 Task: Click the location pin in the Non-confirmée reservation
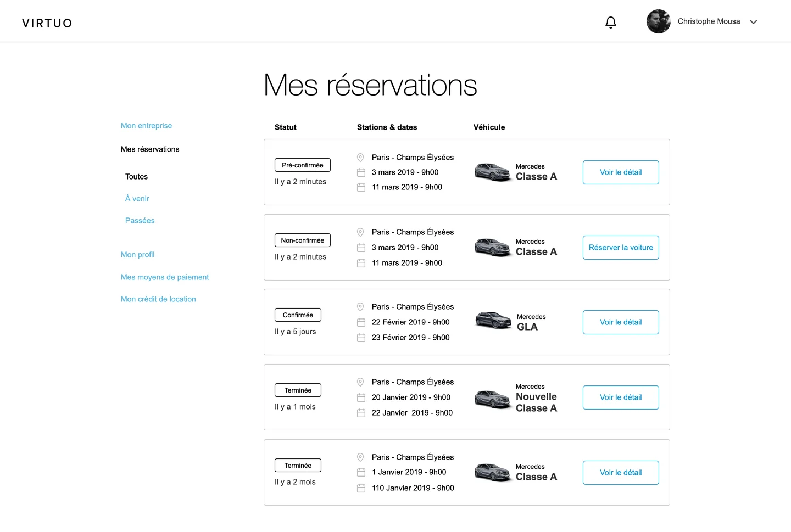point(361,232)
